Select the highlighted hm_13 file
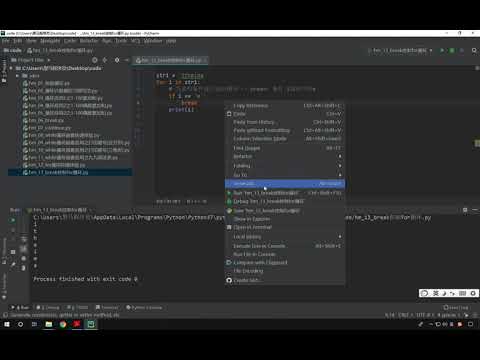This screenshot has width=480, height=360. pyautogui.click(x=55, y=173)
